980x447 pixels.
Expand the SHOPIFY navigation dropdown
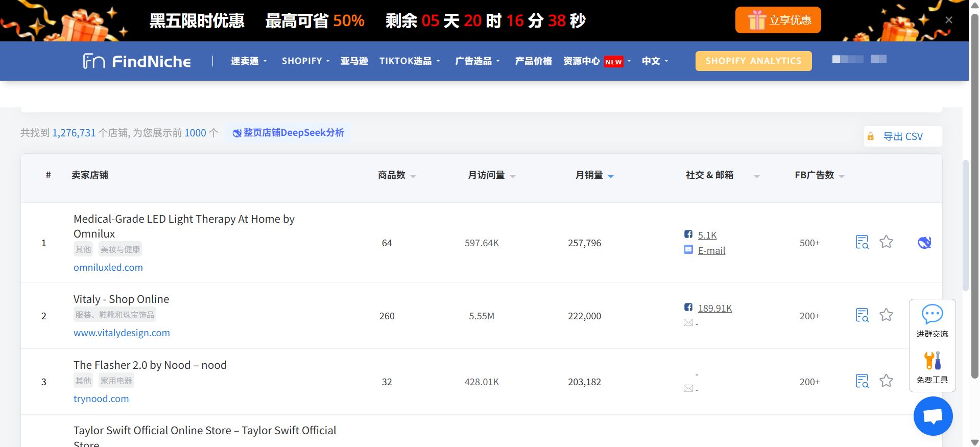point(305,61)
